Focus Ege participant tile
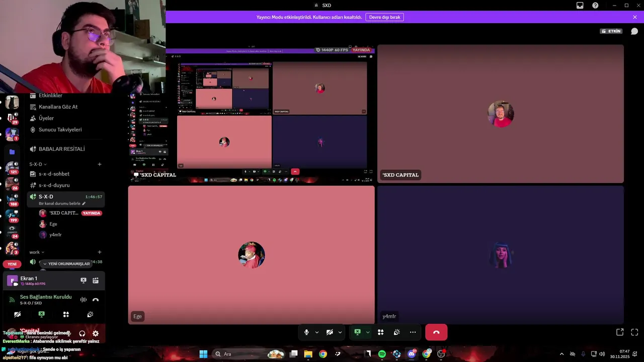The height and width of the screenshot is (362, 644). (252, 255)
